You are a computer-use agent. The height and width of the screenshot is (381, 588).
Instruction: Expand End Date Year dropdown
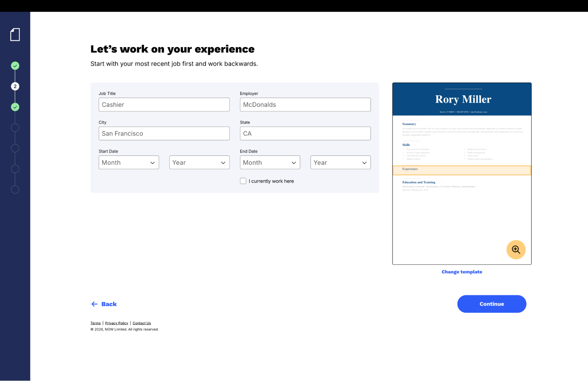pos(340,162)
